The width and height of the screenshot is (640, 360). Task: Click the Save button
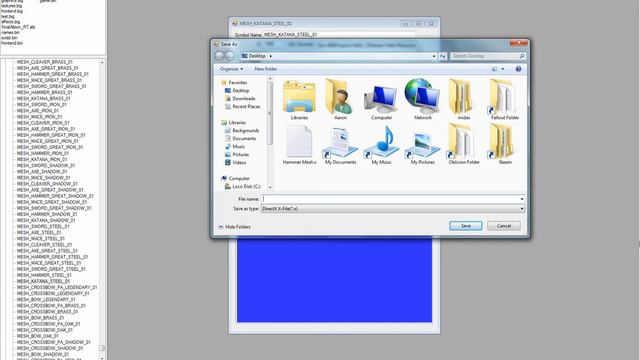click(466, 226)
